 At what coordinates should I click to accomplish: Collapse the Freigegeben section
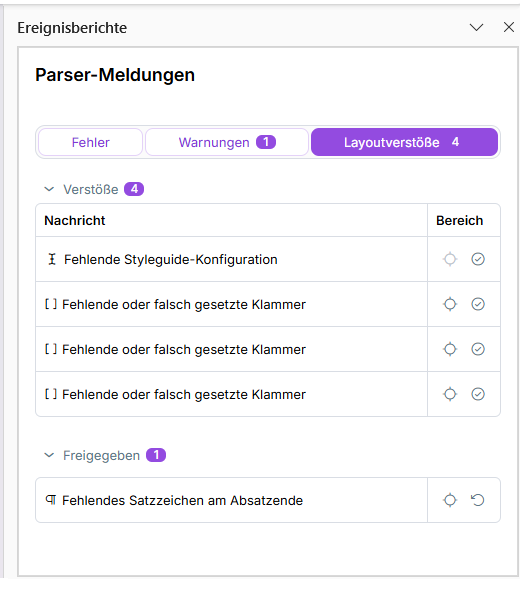(x=49, y=455)
